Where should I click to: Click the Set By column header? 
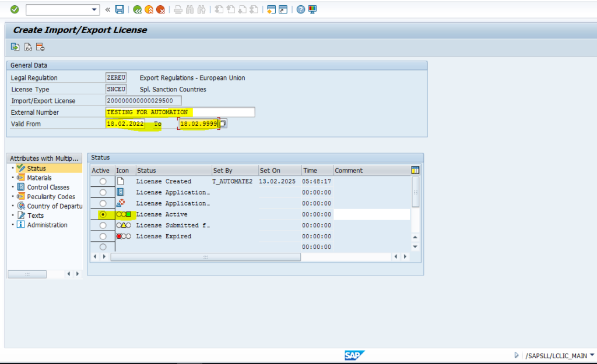click(235, 171)
